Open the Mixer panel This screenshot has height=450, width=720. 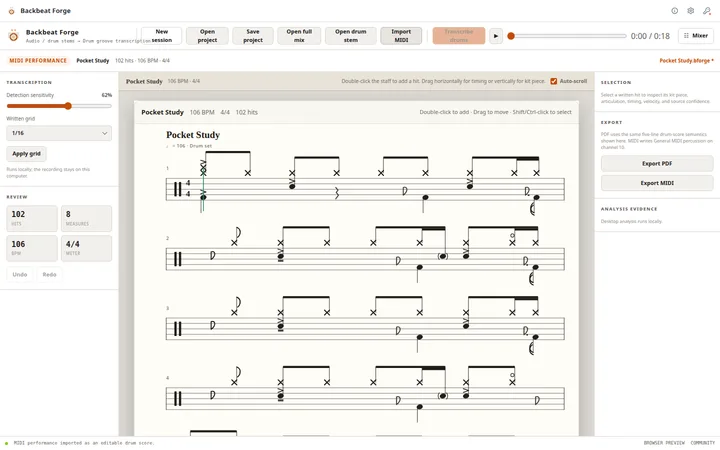pos(696,35)
